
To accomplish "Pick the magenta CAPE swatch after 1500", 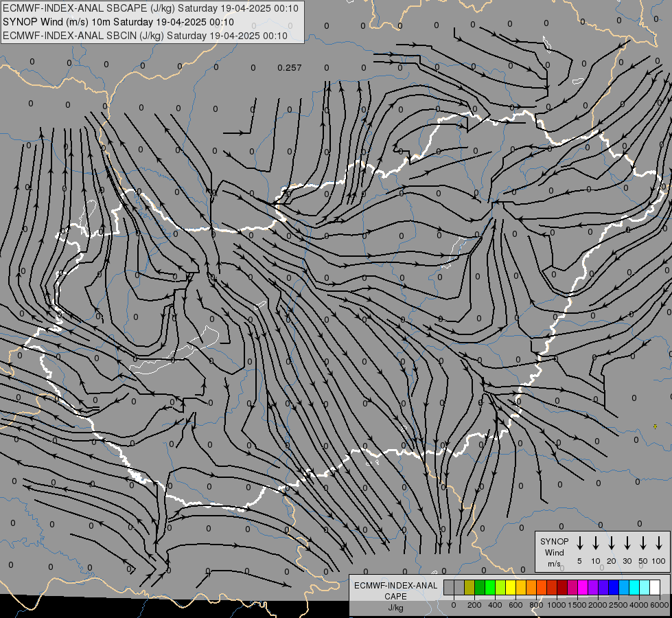I will click(x=583, y=587).
